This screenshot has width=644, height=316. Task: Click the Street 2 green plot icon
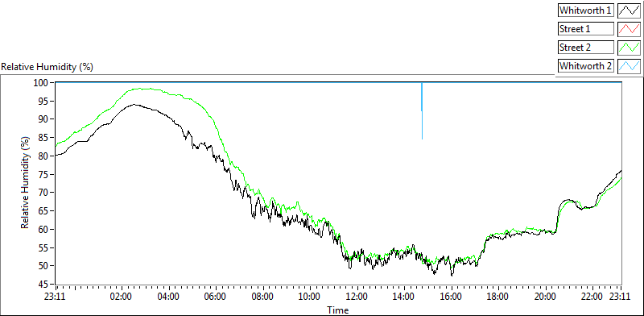point(630,48)
